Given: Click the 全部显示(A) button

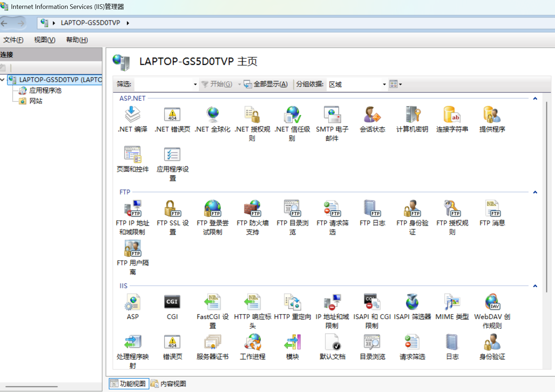Looking at the screenshot, I should click(266, 84).
